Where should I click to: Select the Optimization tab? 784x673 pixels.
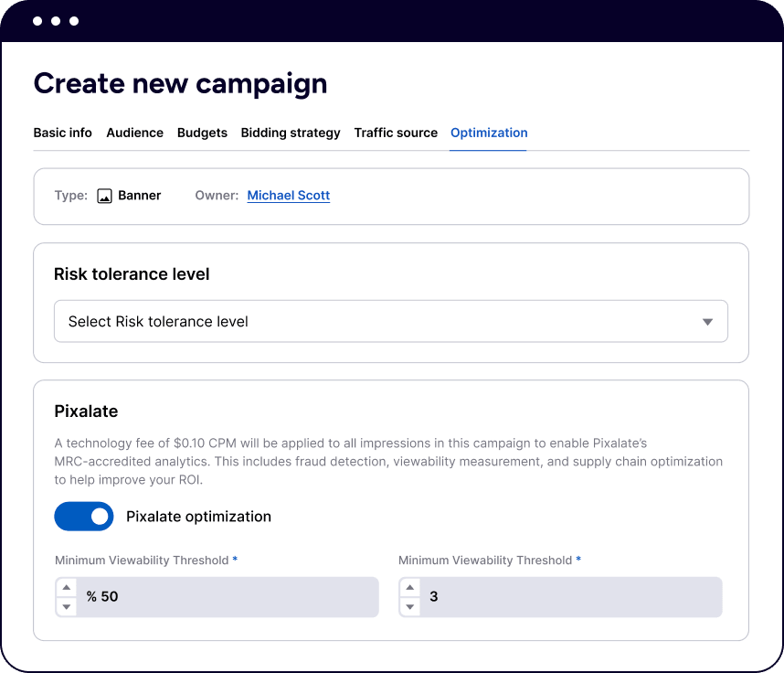coord(489,133)
